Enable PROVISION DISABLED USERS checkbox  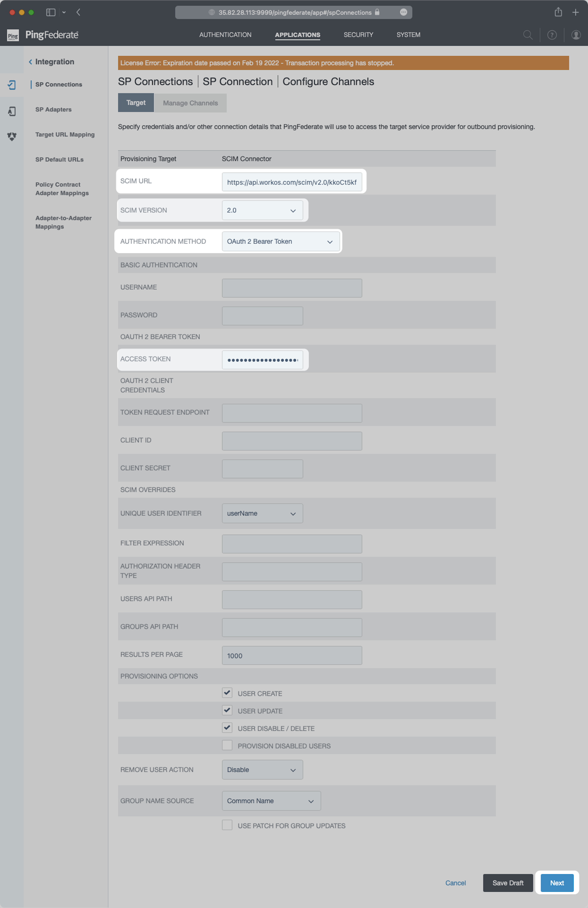click(227, 745)
